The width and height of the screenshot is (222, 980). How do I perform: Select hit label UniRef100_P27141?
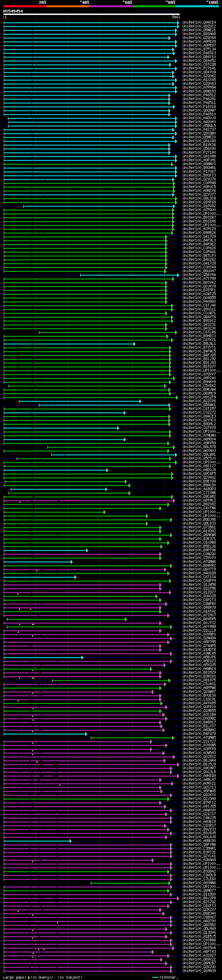(199, 68)
